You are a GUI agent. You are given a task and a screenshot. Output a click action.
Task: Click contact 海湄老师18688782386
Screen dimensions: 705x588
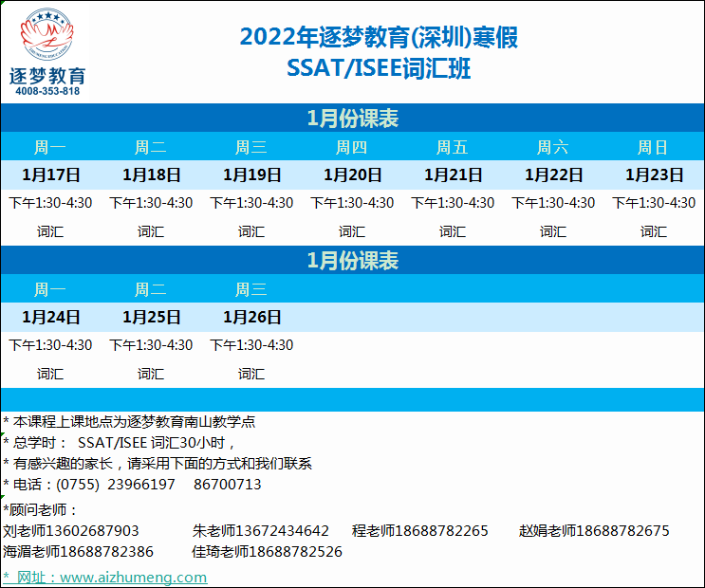78,552
